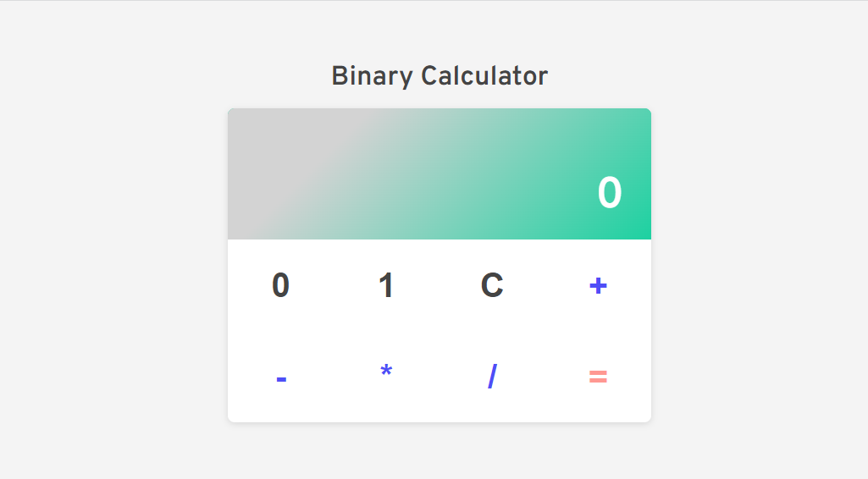Add a zero digit to the input
The height and width of the screenshot is (479, 868).
point(280,285)
